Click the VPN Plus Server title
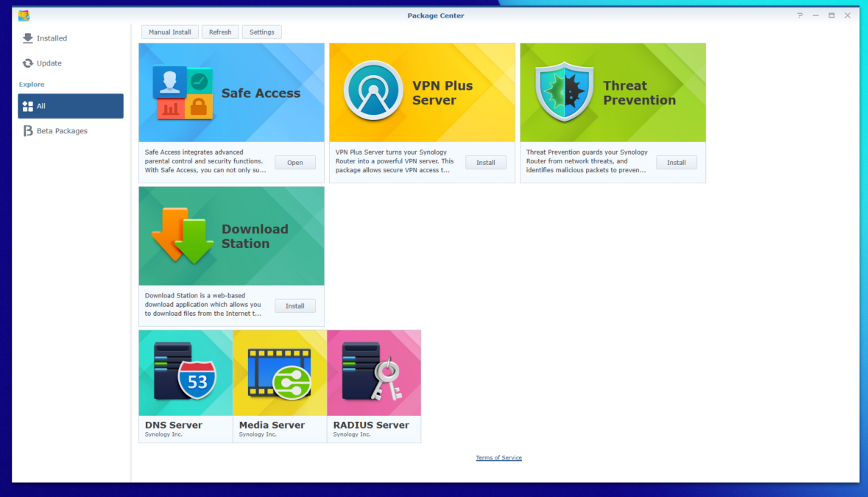This screenshot has height=497, width=868. 442,93
